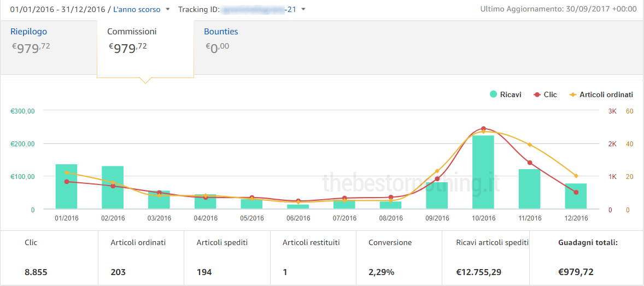The height and width of the screenshot is (286, 644).
Task: Click the Conversione value 2,29%
Action: (x=382, y=272)
